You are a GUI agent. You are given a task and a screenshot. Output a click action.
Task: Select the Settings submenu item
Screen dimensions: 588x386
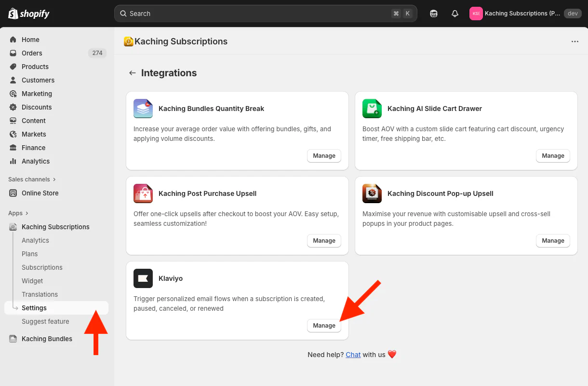(x=56, y=308)
